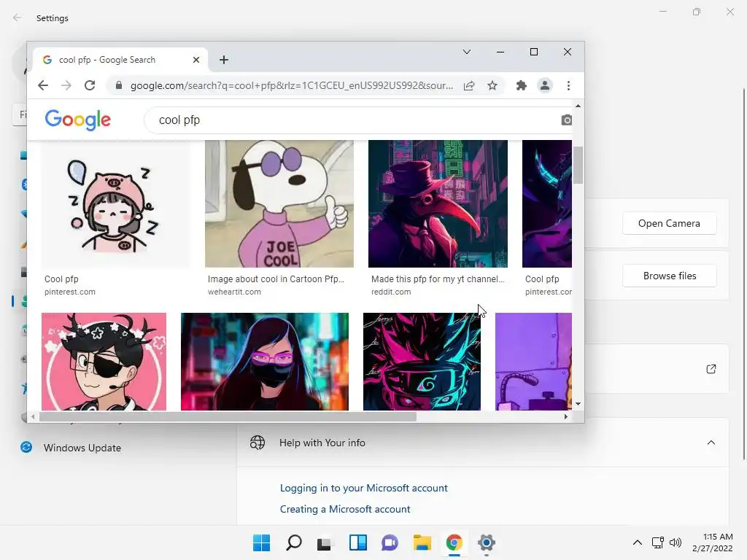
Task: Select the cool pfp - Google Search tab
Action: click(x=122, y=60)
